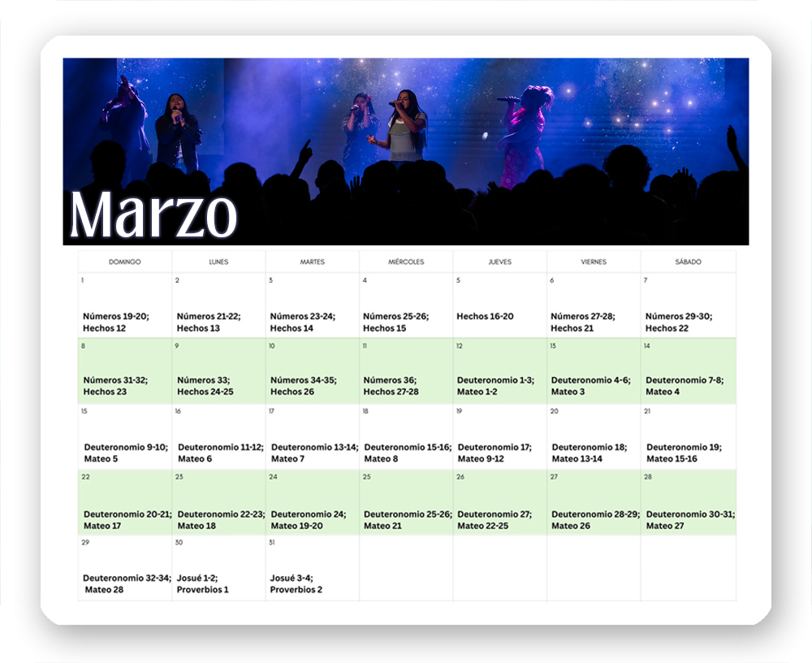Image resolution: width=812 pixels, height=663 pixels.
Task: Click Deuteronomio 1-3 reading on day 12
Action: click(495, 385)
